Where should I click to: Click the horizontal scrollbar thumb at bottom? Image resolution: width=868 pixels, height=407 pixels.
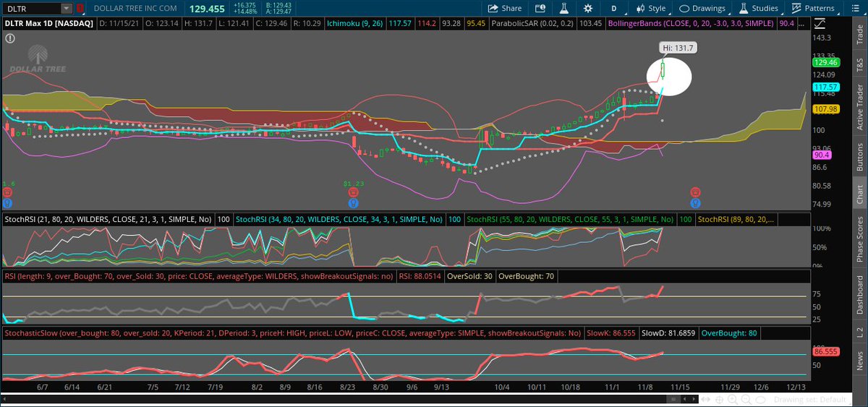coord(673,399)
